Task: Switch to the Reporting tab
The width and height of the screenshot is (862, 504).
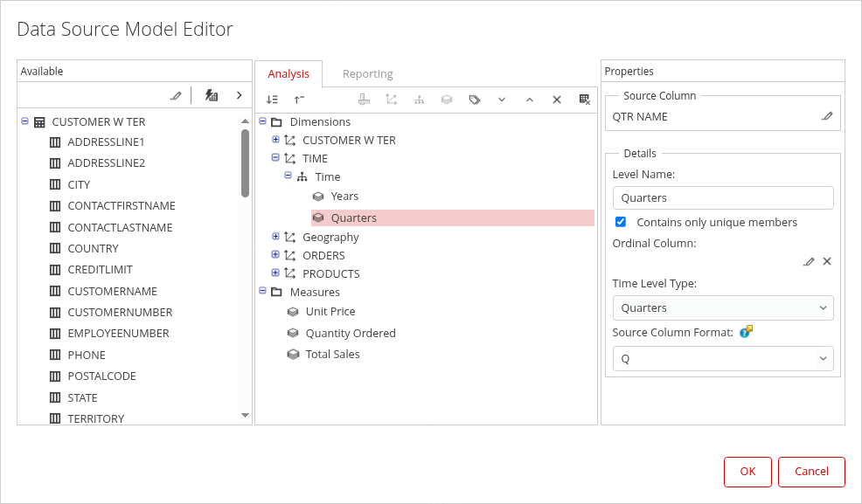Action: tap(367, 74)
